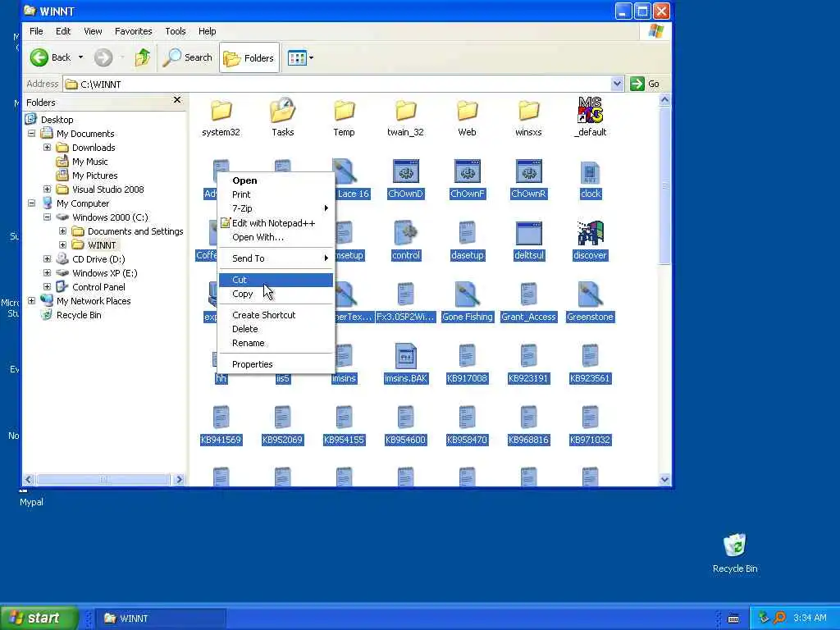The width and height of the screenshot is (840, 630).
Task: Choose Rename from the context menu
Action: coord(276,343)
